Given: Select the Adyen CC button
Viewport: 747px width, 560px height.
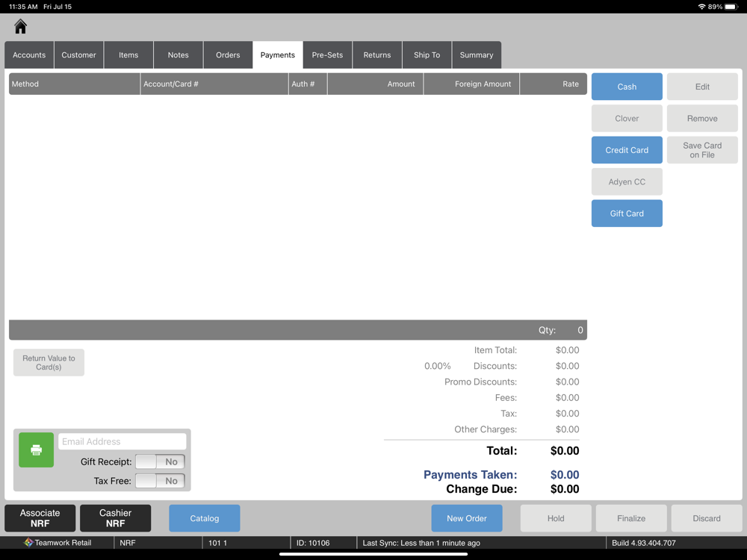Looking at the screenshot, I should point(627,181).
